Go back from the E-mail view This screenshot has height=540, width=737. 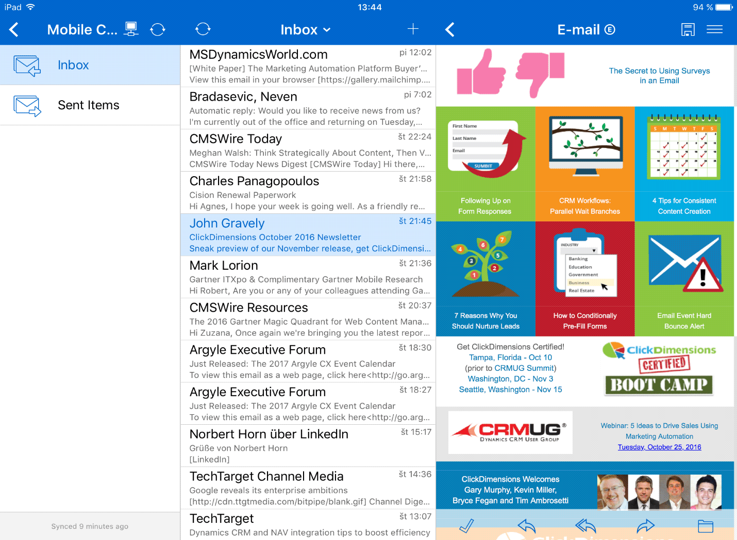(450, 30)
